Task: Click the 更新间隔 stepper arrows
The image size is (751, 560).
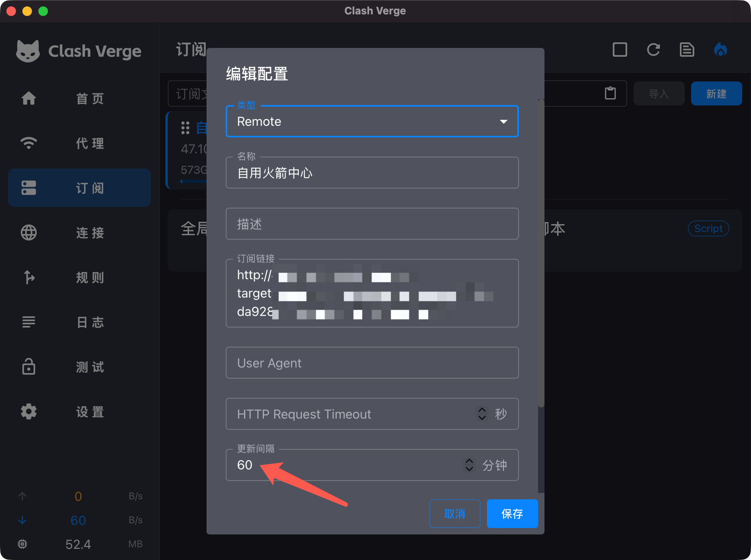Action: point(469,465)
